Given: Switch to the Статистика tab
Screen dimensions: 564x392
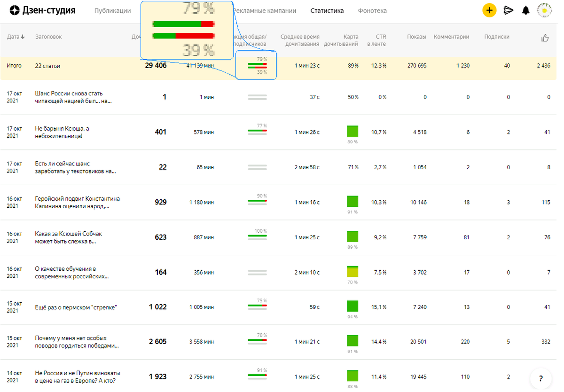Looking at the screenshot, I should point(327,11).
